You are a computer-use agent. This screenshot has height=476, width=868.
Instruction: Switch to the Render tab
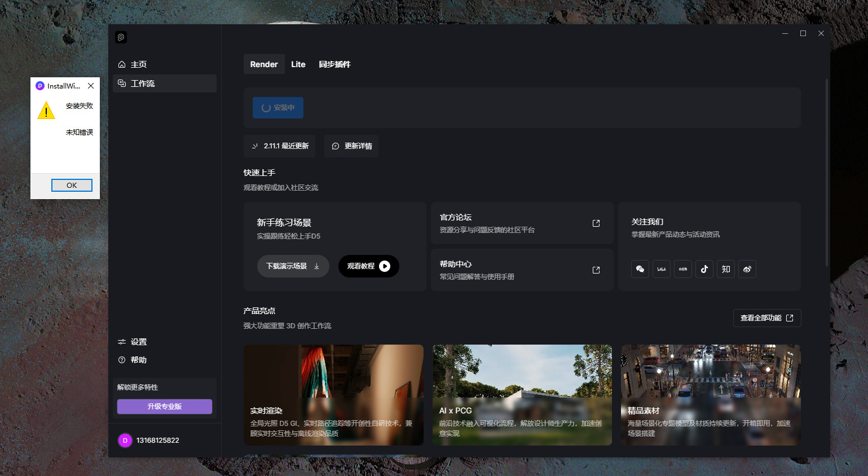click(x=264, y=64)
